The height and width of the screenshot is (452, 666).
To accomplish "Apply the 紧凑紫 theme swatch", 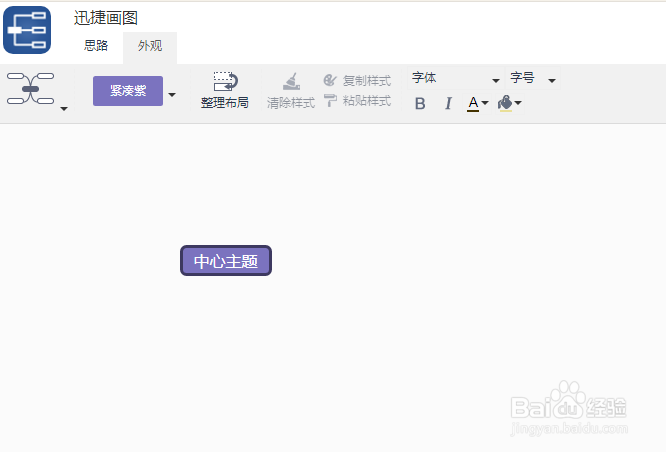I will coord(128,91).
